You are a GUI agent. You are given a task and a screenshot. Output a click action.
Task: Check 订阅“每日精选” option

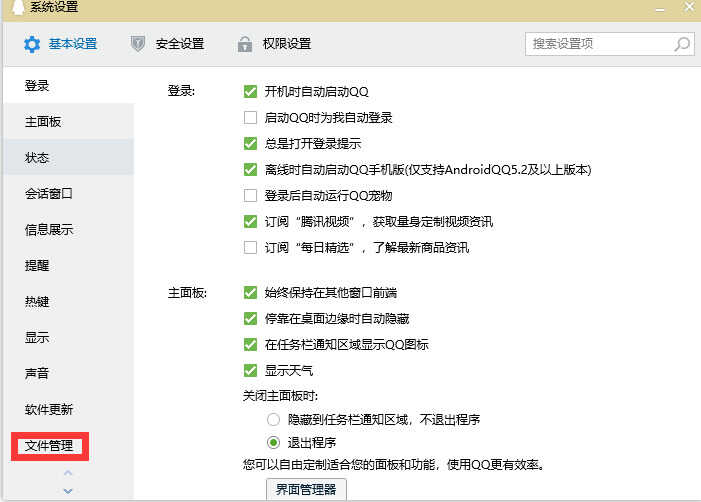[250, 247]
